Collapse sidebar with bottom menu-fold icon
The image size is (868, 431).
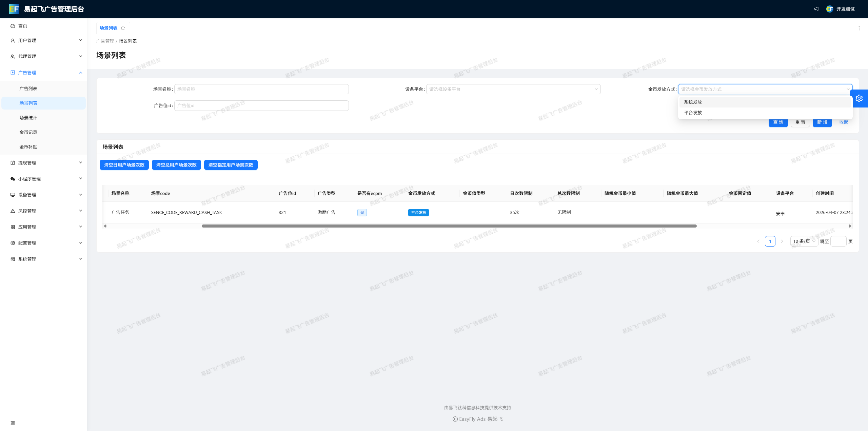(13, 423)
